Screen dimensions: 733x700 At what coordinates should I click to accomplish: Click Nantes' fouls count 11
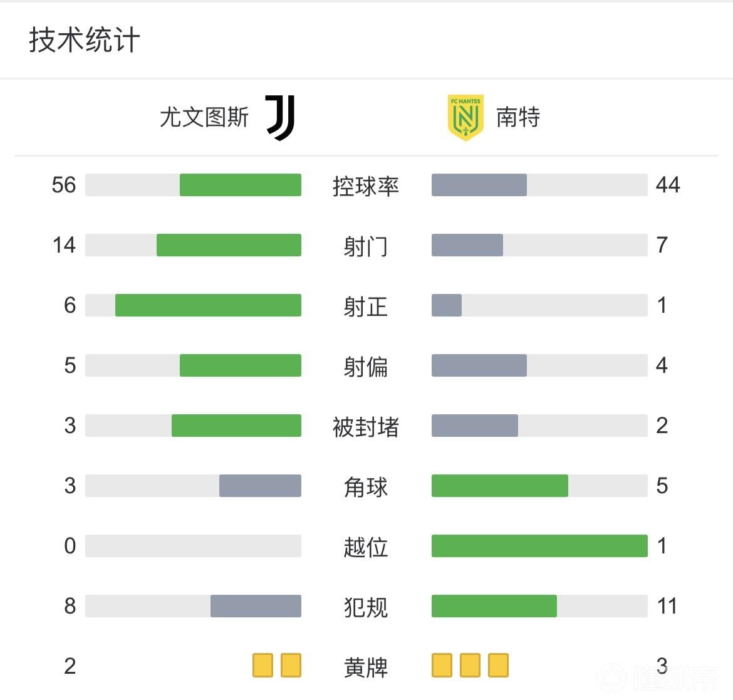pos(667,606)
